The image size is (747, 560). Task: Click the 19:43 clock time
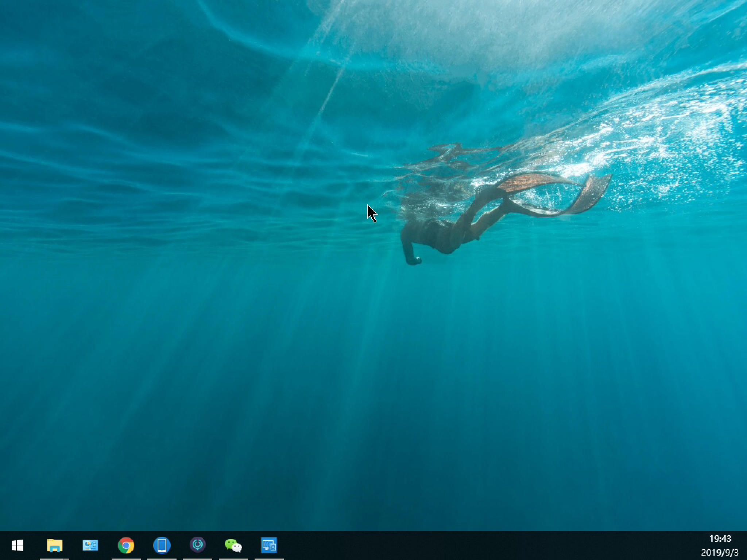pyautogui.click(x=720, y=538)
